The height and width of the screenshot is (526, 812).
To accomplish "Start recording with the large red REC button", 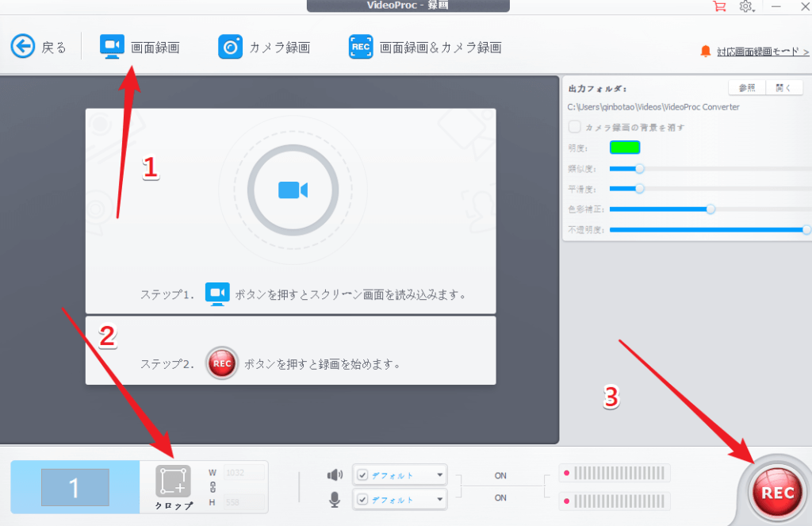I will point(777,493).
